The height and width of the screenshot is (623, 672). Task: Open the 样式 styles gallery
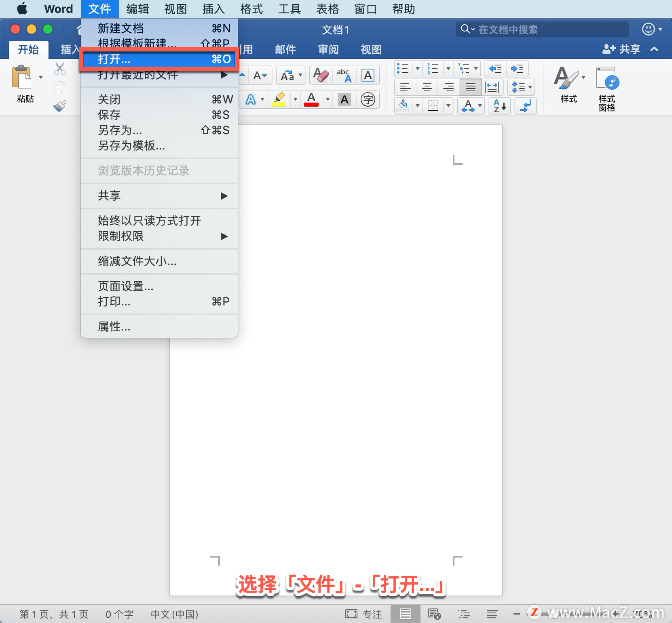(x=568, y=85)
